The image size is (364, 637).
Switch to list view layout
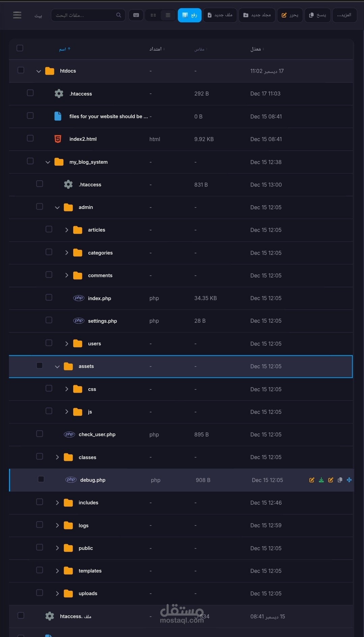tap(168, 15)
